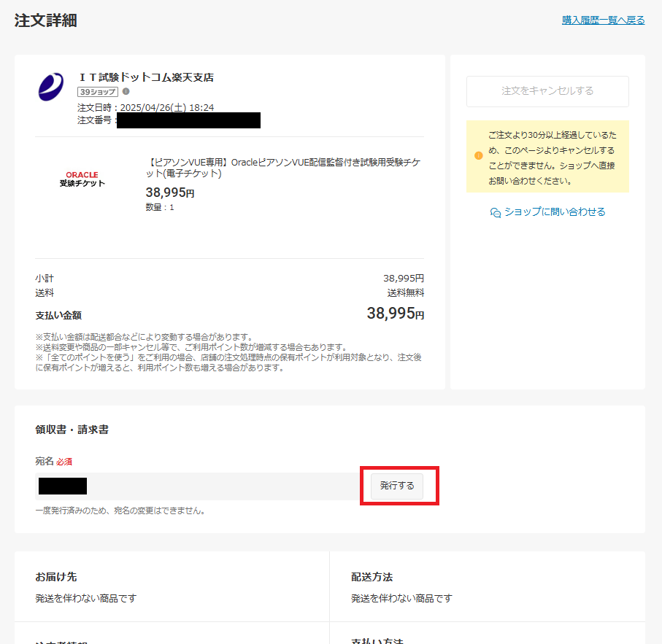Click the 領収書・請求書 section heading
662x644 pixels.
pos(72,430)
